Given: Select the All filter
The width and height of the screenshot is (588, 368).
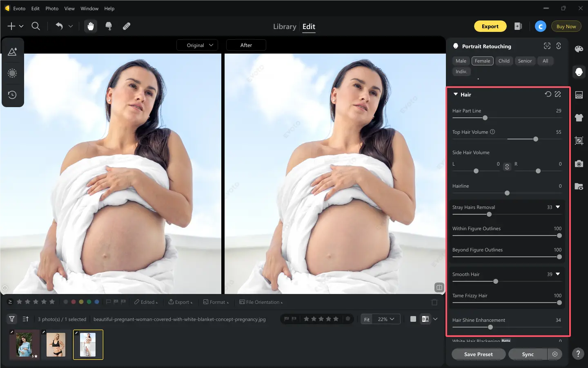Looking at the screenshot, I should click(546, 61).
